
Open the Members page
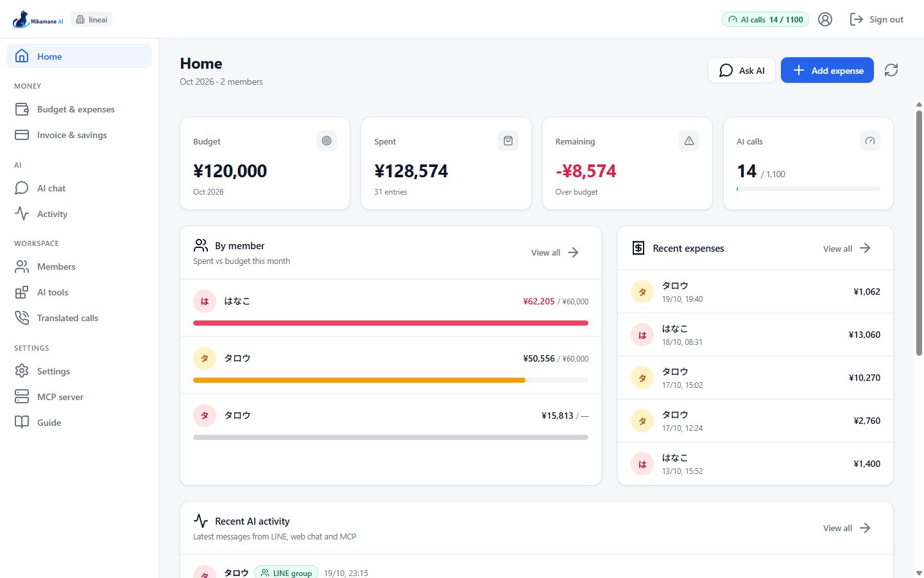click(x=79, y=267)
